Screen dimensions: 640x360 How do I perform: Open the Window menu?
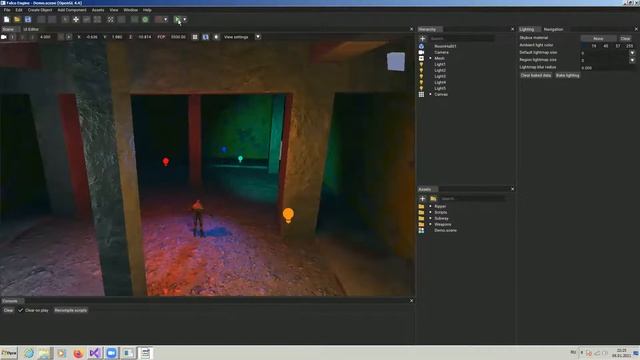131,10
